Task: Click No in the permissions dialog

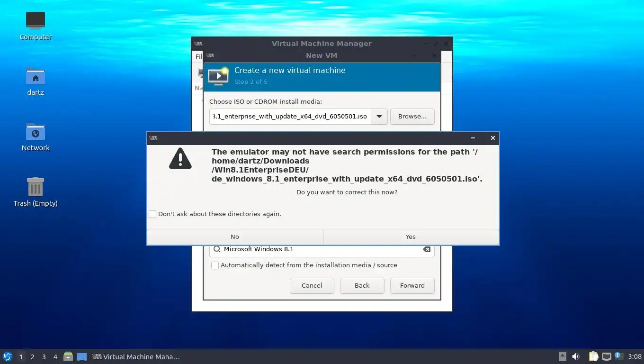Action: point(235,237)
